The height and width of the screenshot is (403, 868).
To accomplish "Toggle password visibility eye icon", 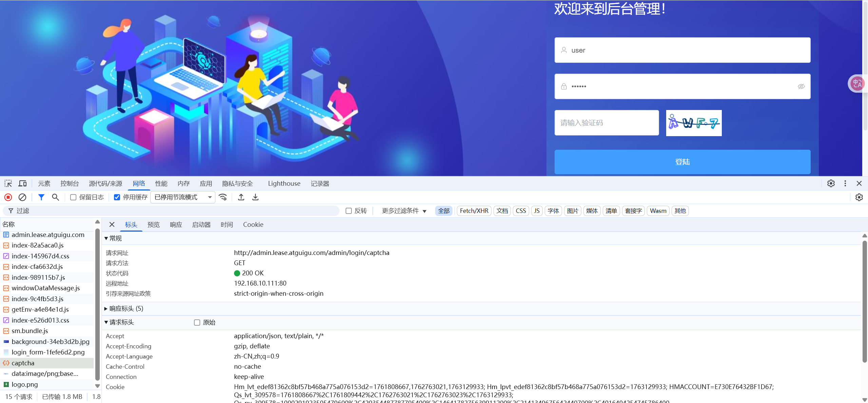I will (801, 87).
